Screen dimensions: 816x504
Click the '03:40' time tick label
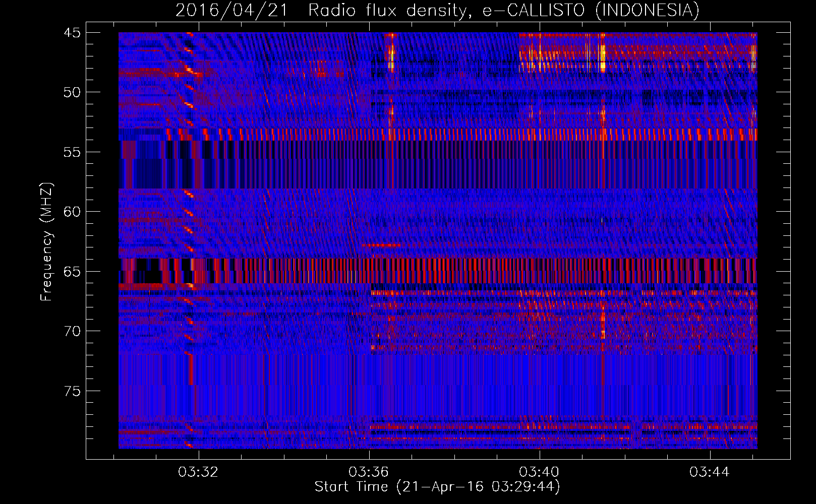point(539,472)
